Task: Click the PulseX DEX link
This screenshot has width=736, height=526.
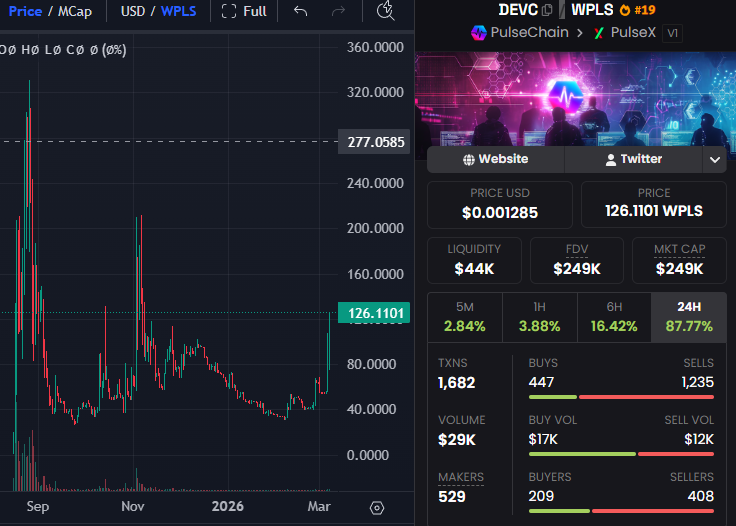Action: point(633,32)
